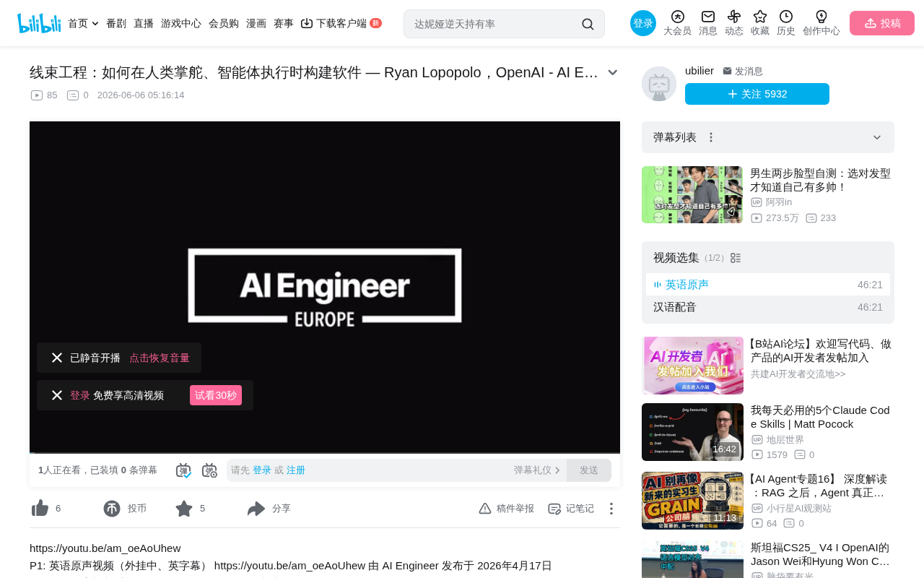This screenshot has height=578, width=924.
Task: Focus the search input field
Action: (x=494, y=24)
